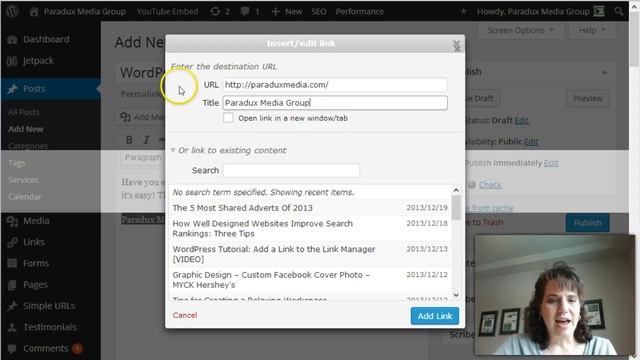This screenshot has width=640, height=360.
Task: Open the Help dropdown tab
Action: click(592, 30)
